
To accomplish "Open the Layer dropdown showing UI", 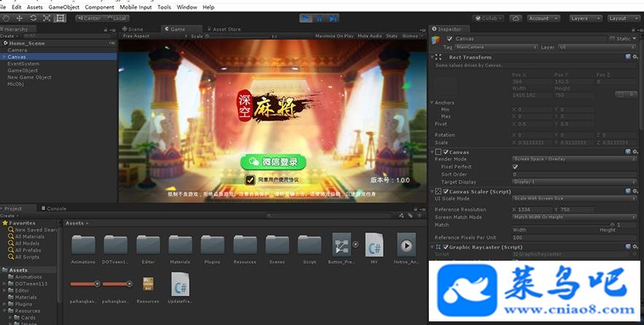I will (x=597, y=47).
